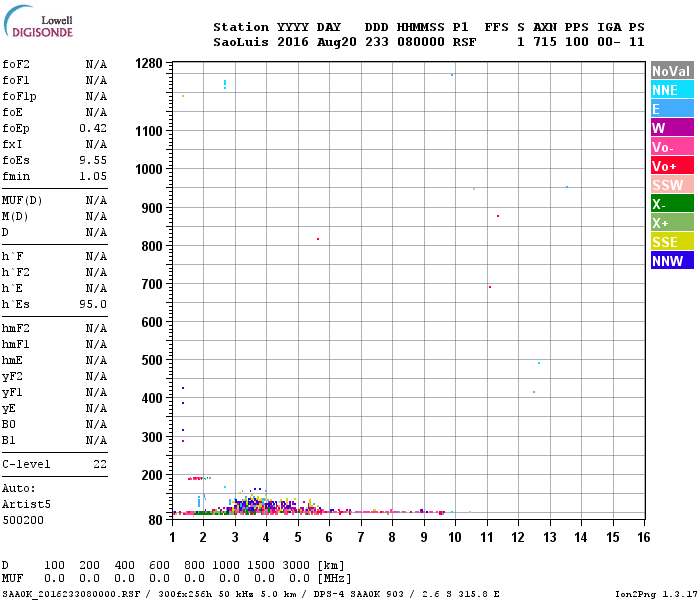Click the M(D) parameter label

[x=15, y=216]
